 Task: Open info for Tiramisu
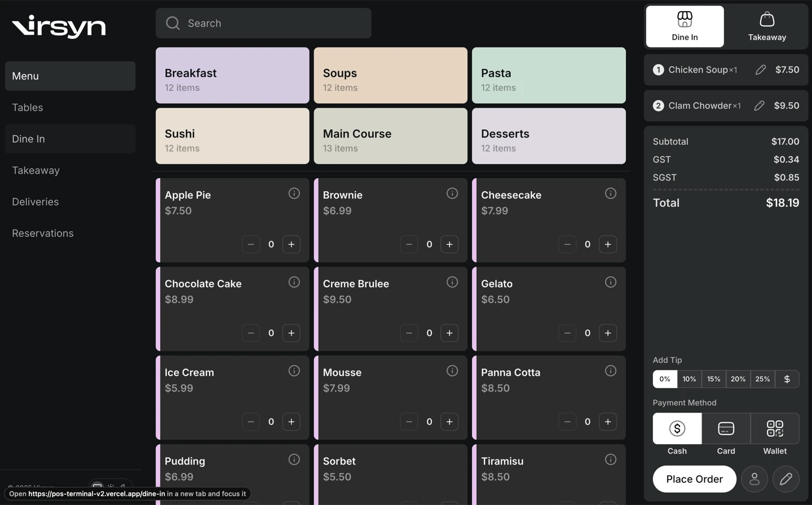click(611, 459)
